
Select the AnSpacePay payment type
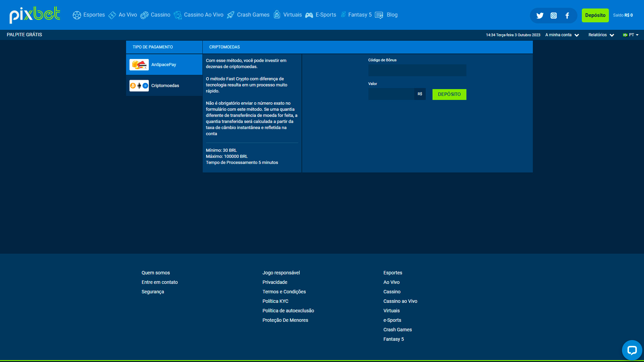pyautogui.click(x=164, y=64)
